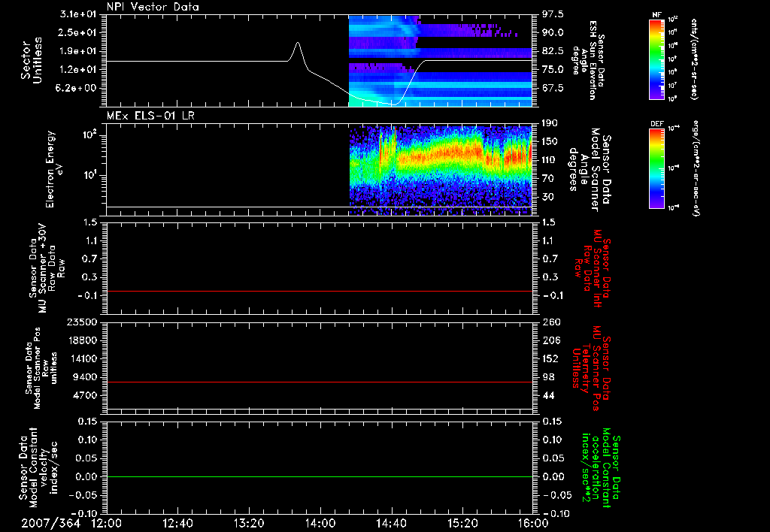The height and width of the screenshot is (532, 770).
Task: Click the 'ergs/(cm**2-sr-sec-eV)' color bar unit label
Action: point(696,168)
